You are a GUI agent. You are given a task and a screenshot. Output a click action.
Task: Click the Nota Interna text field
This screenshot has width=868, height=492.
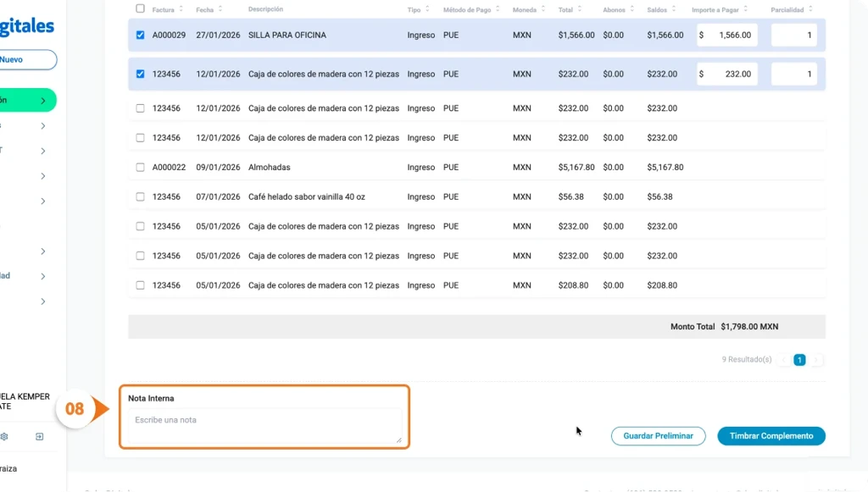point(266,425)
